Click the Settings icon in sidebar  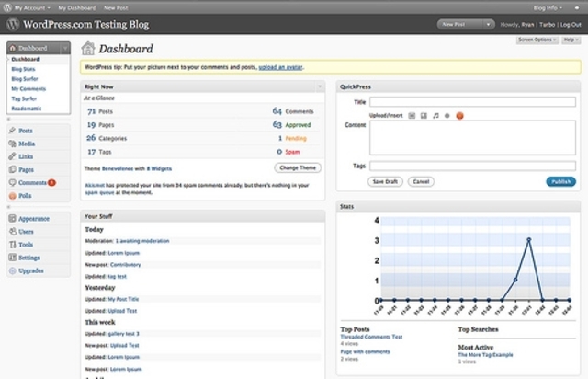pyautogui.click(x=12, y=258)
